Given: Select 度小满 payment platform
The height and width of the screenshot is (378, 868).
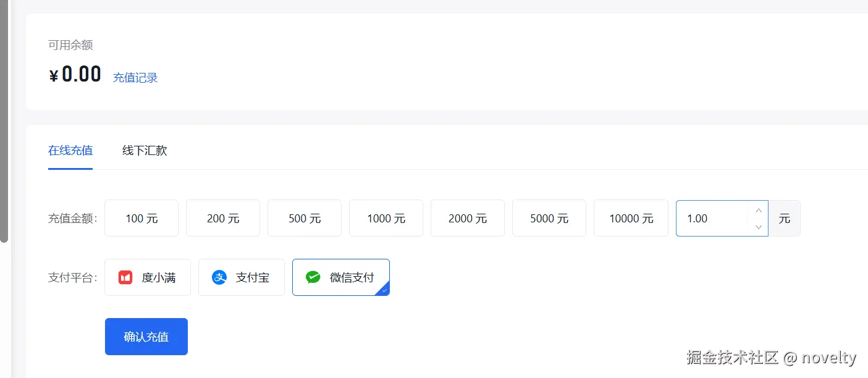Looking at the screenshot, I should (x=148, y=277).
